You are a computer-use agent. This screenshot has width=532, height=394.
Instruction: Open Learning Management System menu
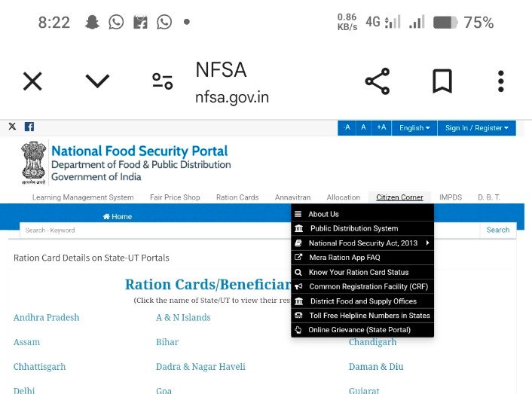coord(83,197)
